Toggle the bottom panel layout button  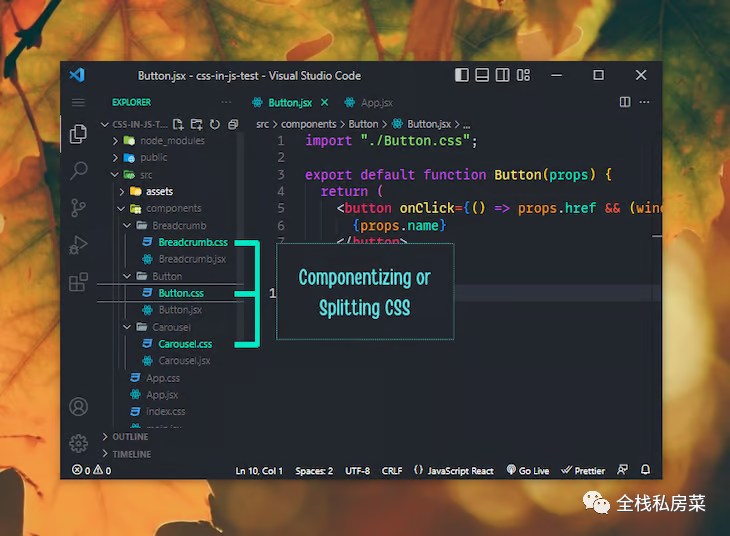point(482,75)
